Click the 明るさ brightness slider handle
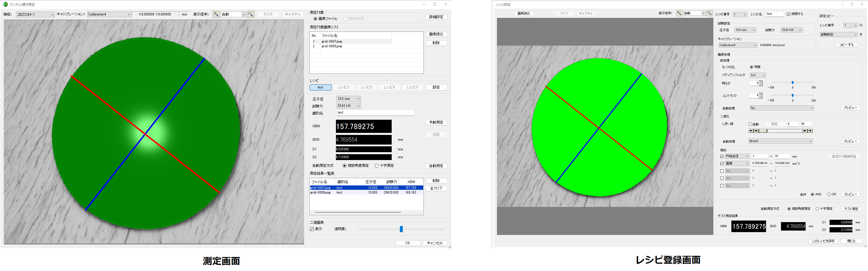The image size is (868, 271). 792,83
